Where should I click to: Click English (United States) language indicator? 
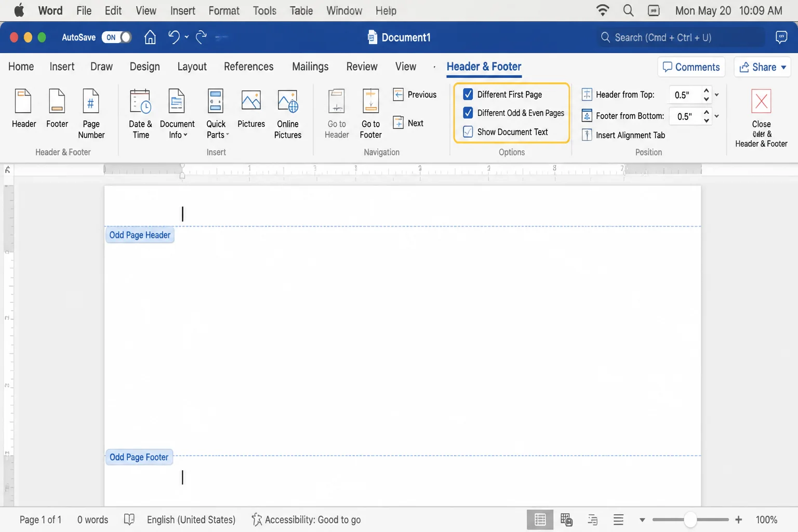pos(191,520)
